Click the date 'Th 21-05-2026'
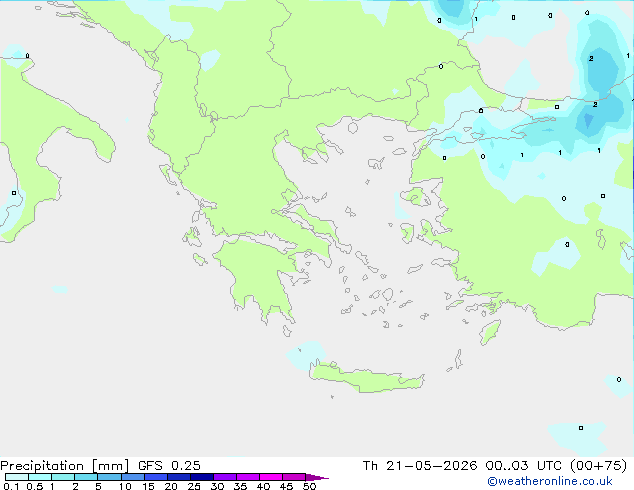 click(419, 466)
